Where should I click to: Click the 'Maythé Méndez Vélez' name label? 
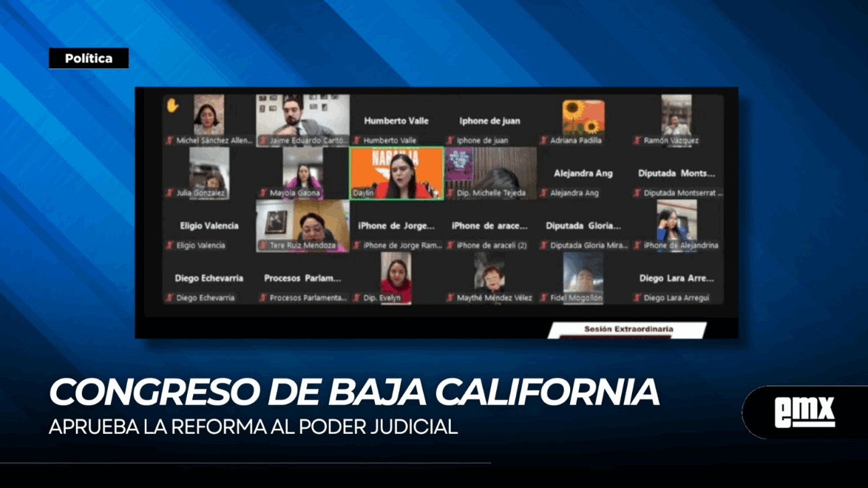click(x=494, y=298)
